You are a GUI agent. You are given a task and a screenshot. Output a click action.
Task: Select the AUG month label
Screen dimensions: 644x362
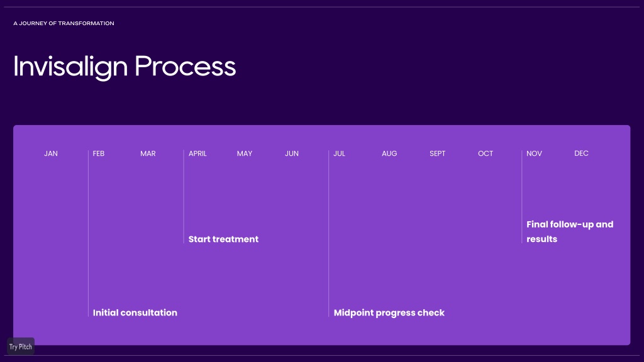click(x=389, y=153)
